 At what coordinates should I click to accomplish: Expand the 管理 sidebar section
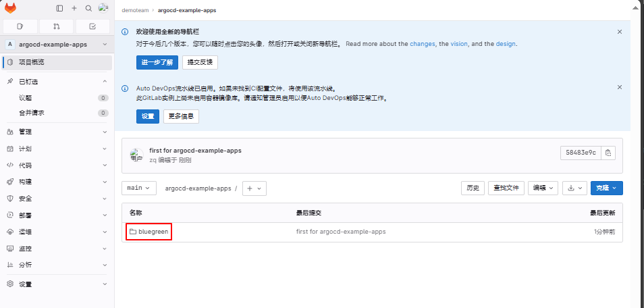(57, 132)
